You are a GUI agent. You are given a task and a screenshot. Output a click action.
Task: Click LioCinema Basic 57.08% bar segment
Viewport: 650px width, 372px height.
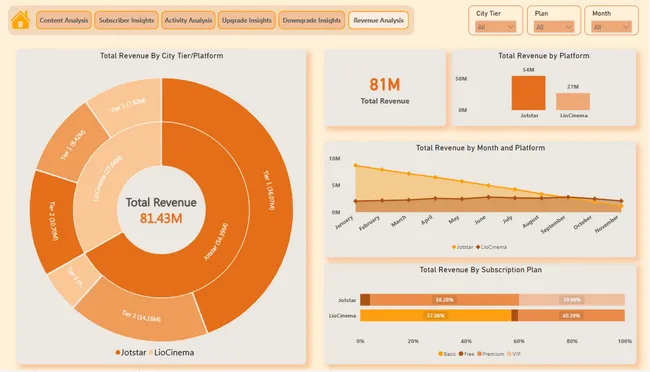point(435,316)
